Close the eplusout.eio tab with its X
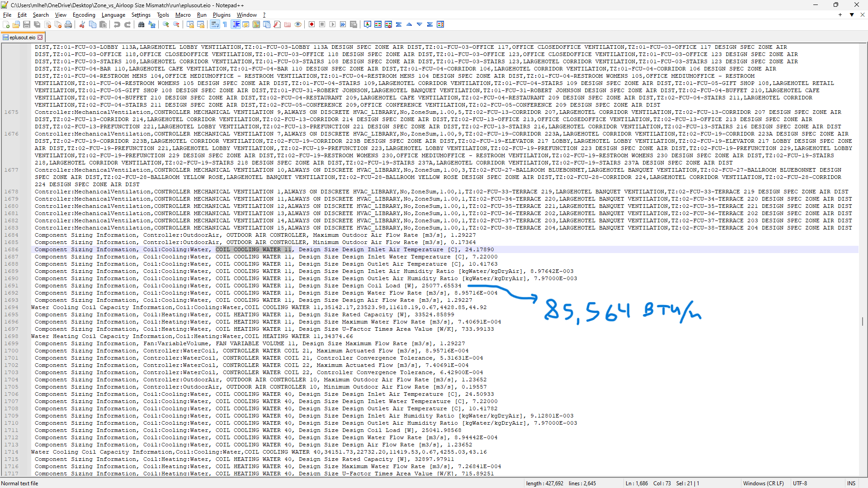 point(40,38)
